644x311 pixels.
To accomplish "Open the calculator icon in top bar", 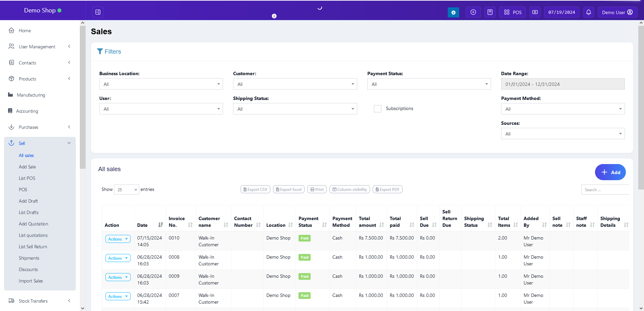I will pyautogui.click(x=490, y=12).
